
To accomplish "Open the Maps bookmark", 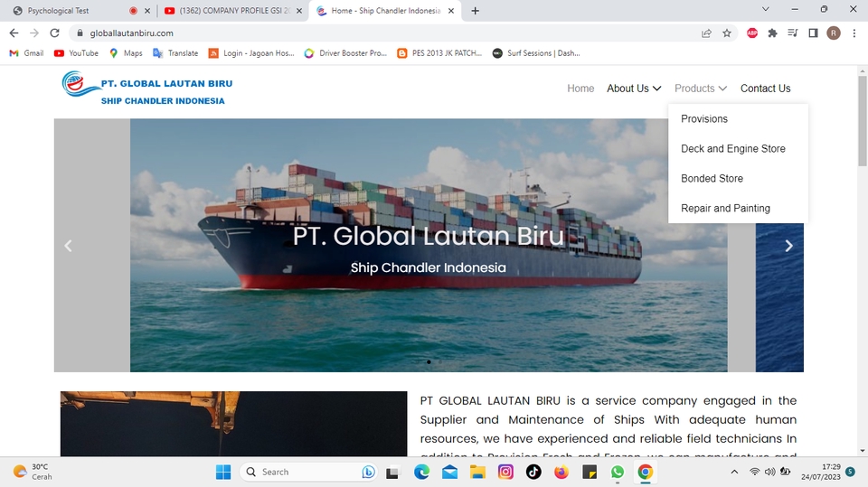I will 126,53.
